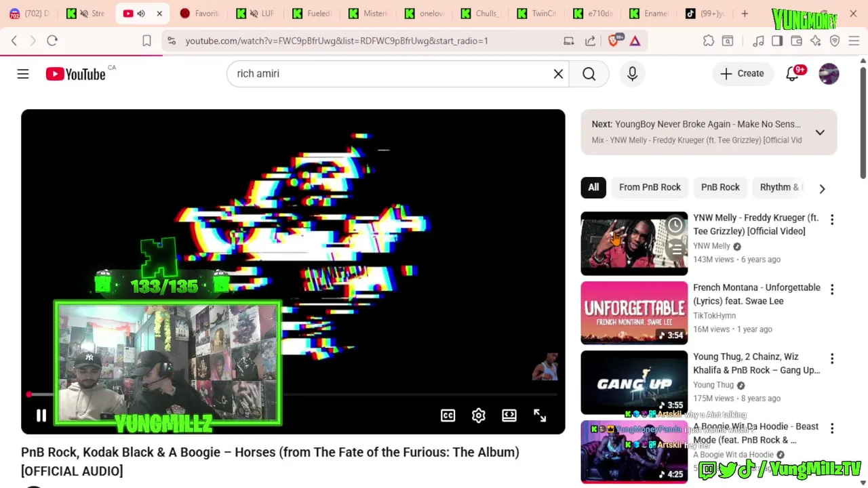Go back with the browser back arrow
This screenshot has width=868, height=488.
[x=14, y=41]
